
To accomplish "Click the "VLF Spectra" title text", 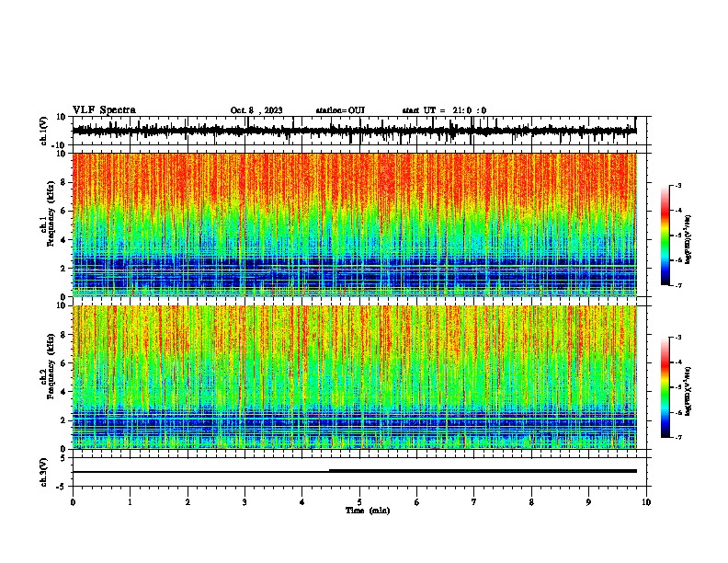I will click(104, 110).
